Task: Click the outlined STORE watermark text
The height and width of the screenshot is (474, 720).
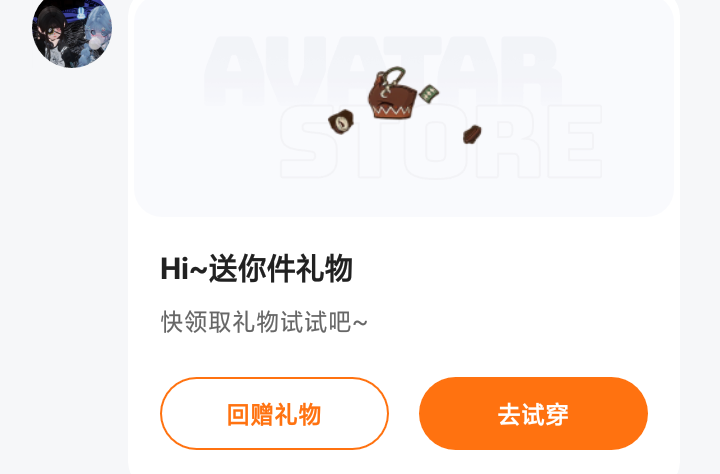Action: click(x=441, y=141)
